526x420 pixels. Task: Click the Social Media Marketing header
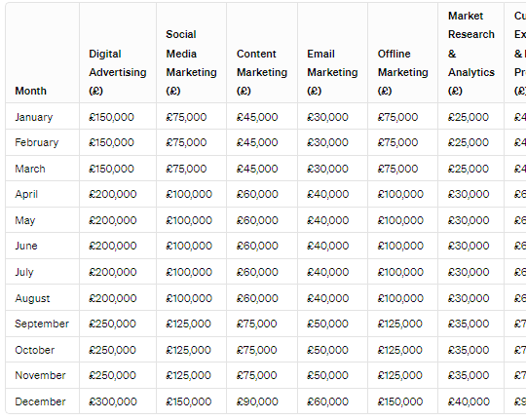[x=191, y=62]
